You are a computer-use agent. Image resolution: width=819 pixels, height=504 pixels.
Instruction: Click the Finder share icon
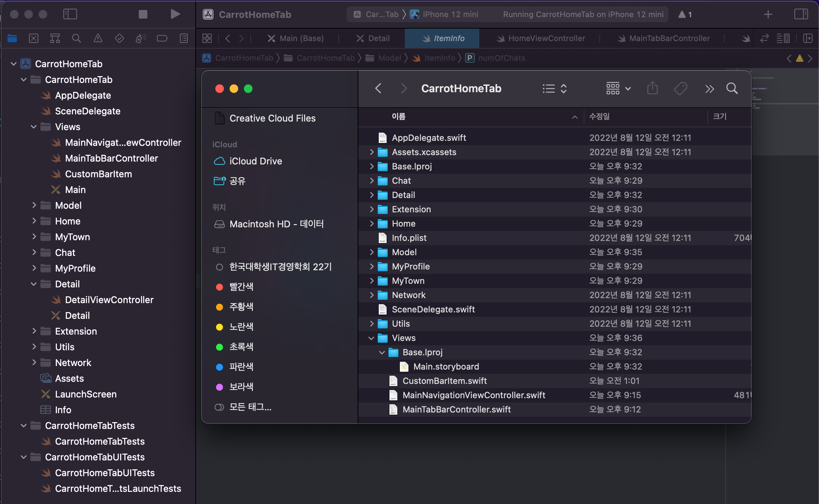(x=652, y=88)
